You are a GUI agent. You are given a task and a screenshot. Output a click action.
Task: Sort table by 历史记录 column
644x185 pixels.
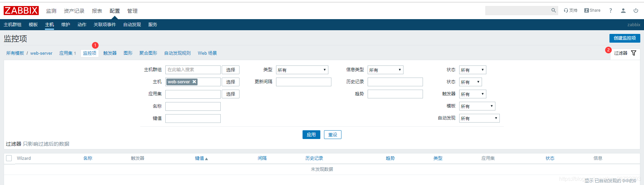point(314,158)
